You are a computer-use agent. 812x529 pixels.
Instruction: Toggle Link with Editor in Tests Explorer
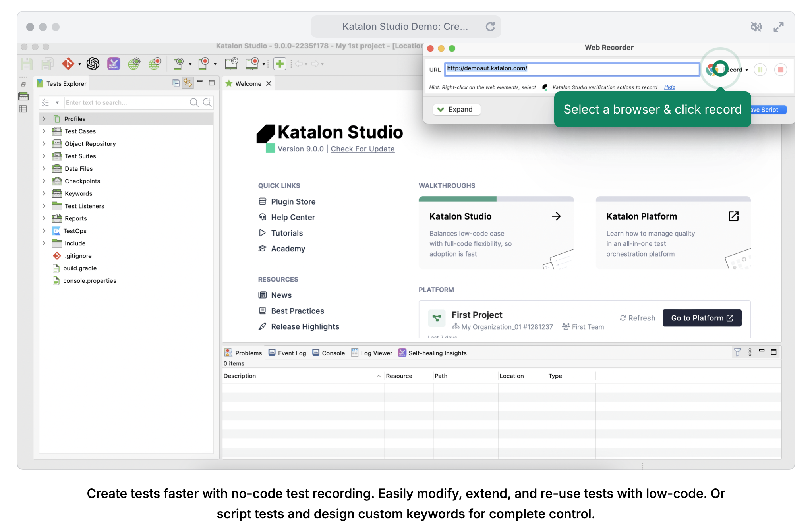[x=188, y=83]
